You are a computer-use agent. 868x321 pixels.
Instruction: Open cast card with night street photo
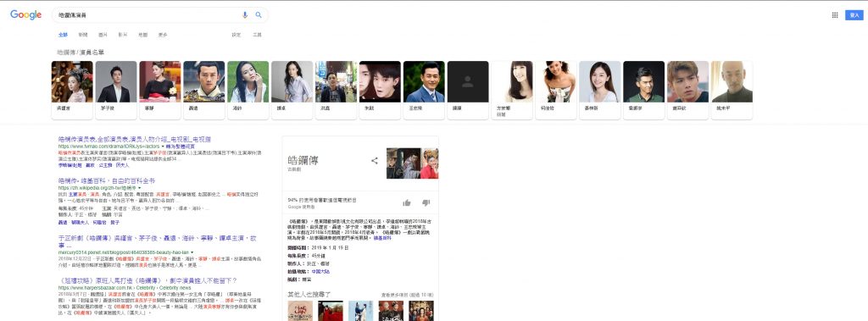336,90
